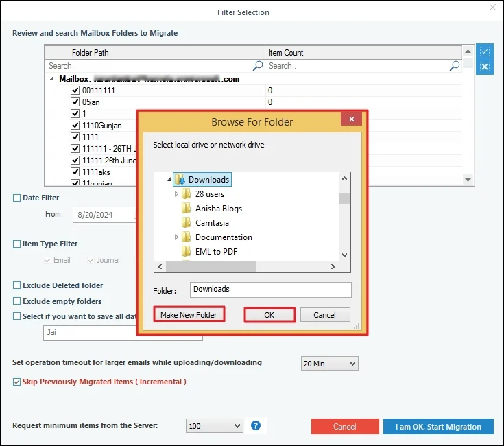
Task: Collapse the Downloads tree node
Action: point(169,179)
